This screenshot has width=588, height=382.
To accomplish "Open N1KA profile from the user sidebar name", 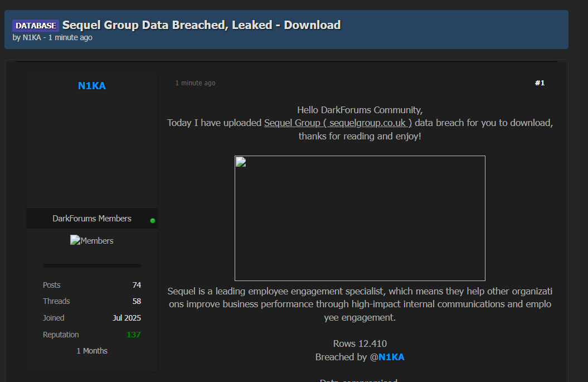I will coord(92,86).
